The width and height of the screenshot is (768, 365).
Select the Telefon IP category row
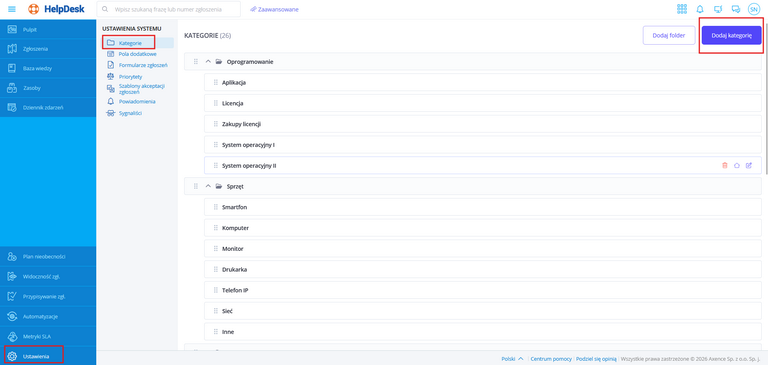tap(483, 290)
